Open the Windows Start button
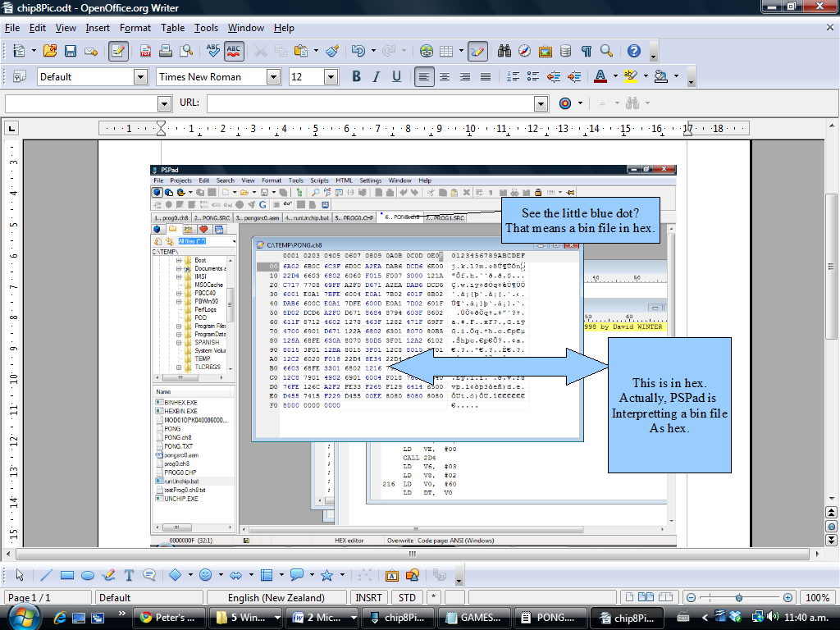Screen dimensions: 840x630 tap(23, 618)
